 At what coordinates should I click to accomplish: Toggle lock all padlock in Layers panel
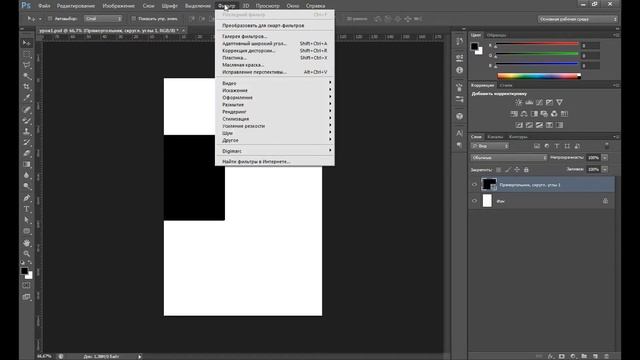click(526, 169)
